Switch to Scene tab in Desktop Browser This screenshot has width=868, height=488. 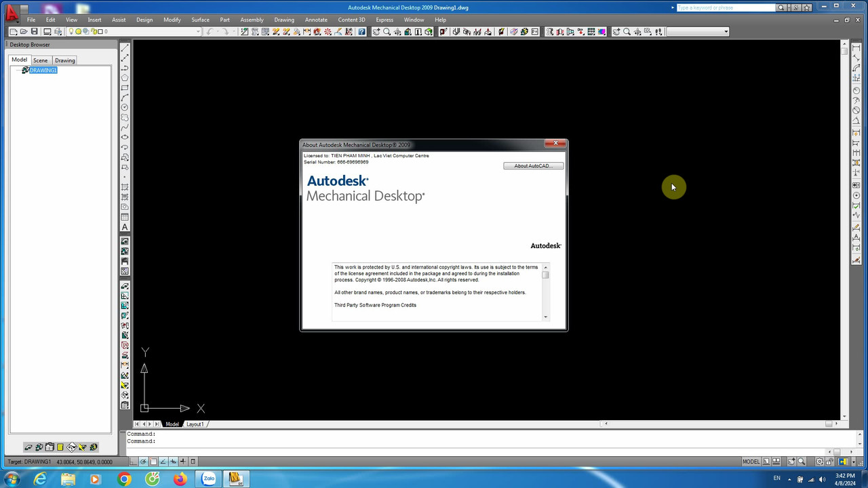click(41, 60)
